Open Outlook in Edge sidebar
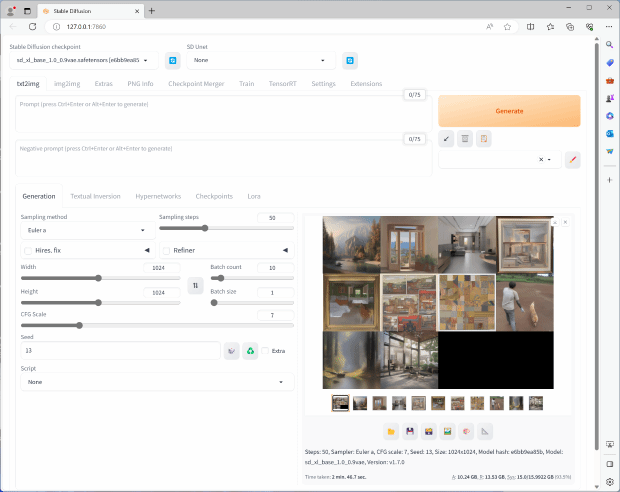The height and width of the screenshot is (492, 620). (610, 133)
